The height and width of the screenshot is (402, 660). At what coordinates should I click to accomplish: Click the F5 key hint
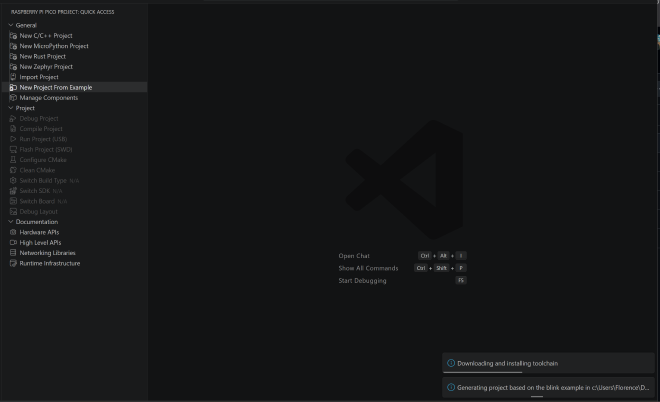461,280
